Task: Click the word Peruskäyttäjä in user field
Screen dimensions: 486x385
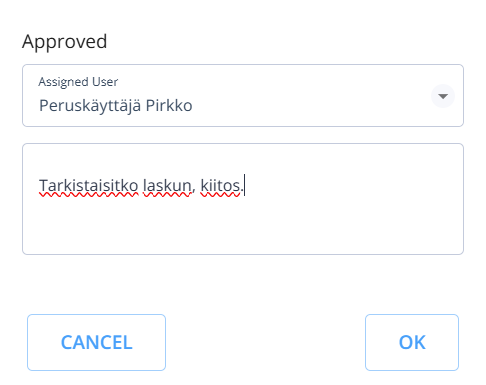Action: 90,107
